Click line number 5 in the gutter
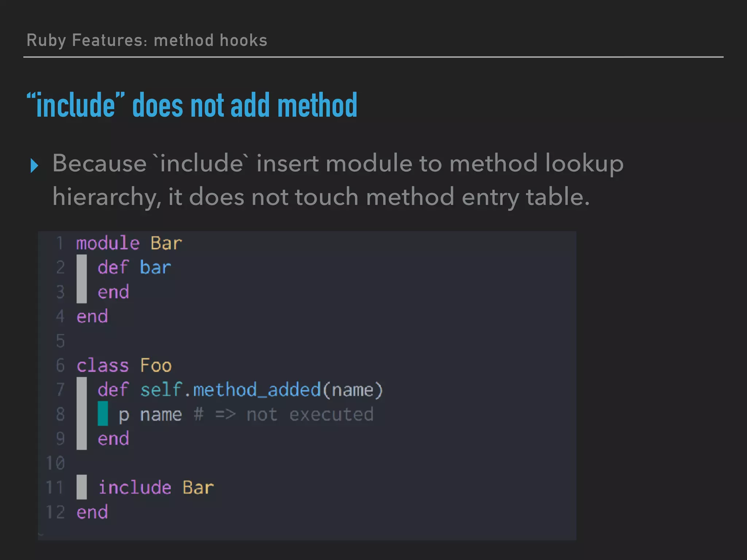This screenshot has height=560, width=747. pyautogui.click(x=60, y=341)
